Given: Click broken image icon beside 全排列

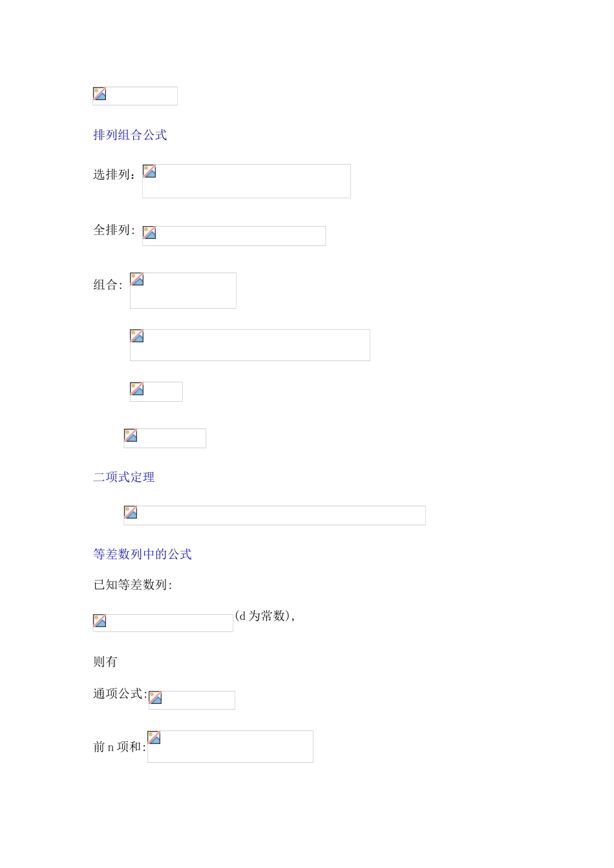Looking at the screenshot, I should pos(234,236).
